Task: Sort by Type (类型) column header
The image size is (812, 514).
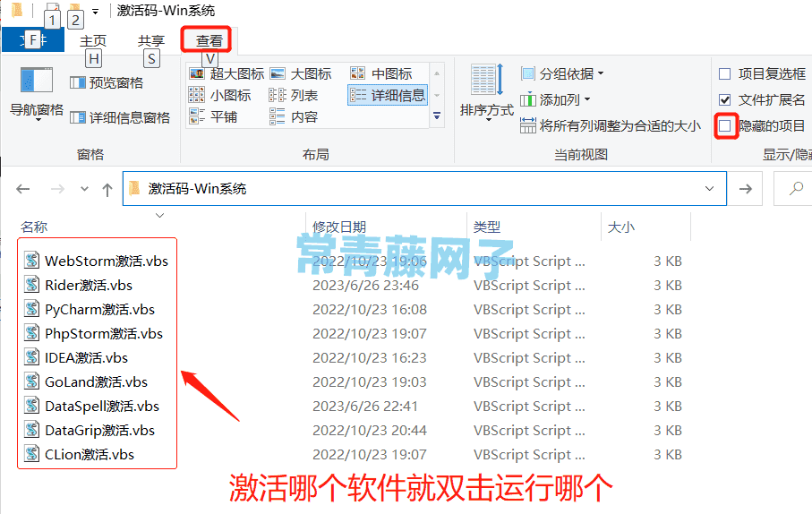Action: (487, 227)
